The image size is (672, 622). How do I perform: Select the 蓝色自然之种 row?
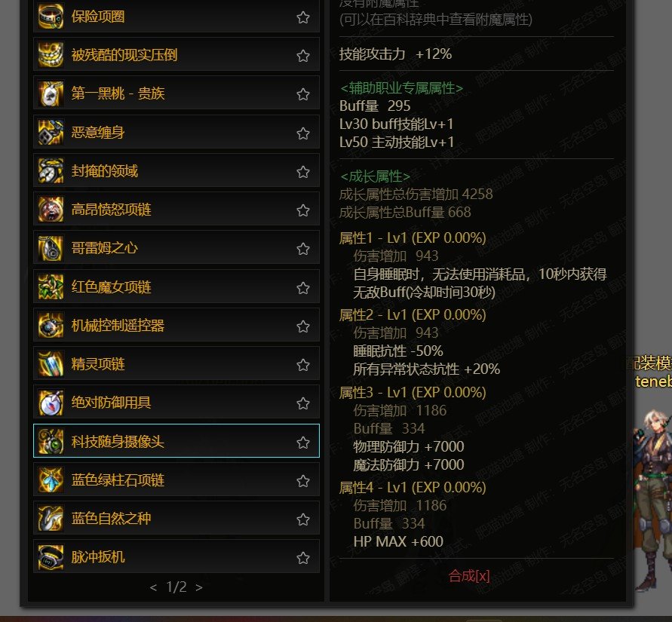pos(176,519)
